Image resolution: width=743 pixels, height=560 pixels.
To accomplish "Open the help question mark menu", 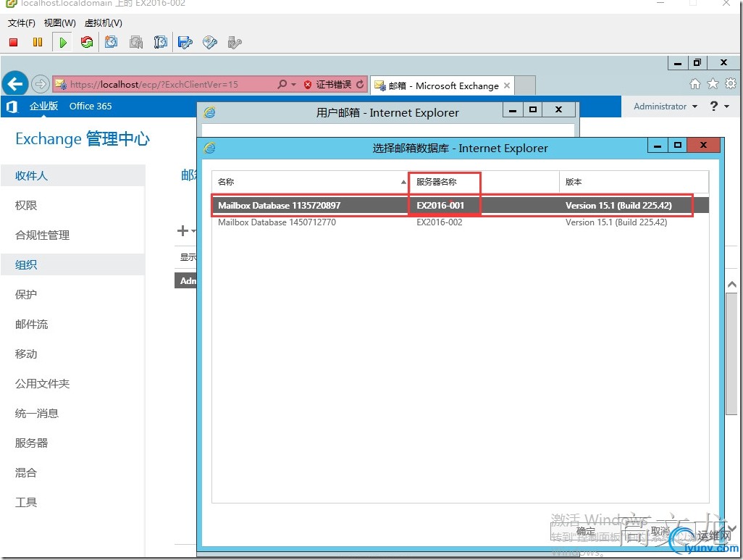I will [x=714, y=106].
